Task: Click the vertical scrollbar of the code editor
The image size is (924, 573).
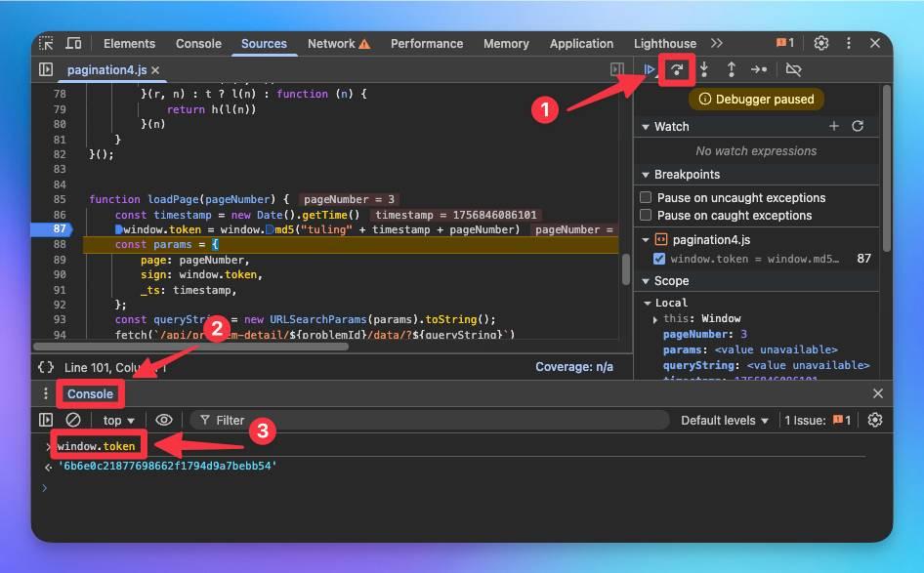Action: [x=626, y=269]
